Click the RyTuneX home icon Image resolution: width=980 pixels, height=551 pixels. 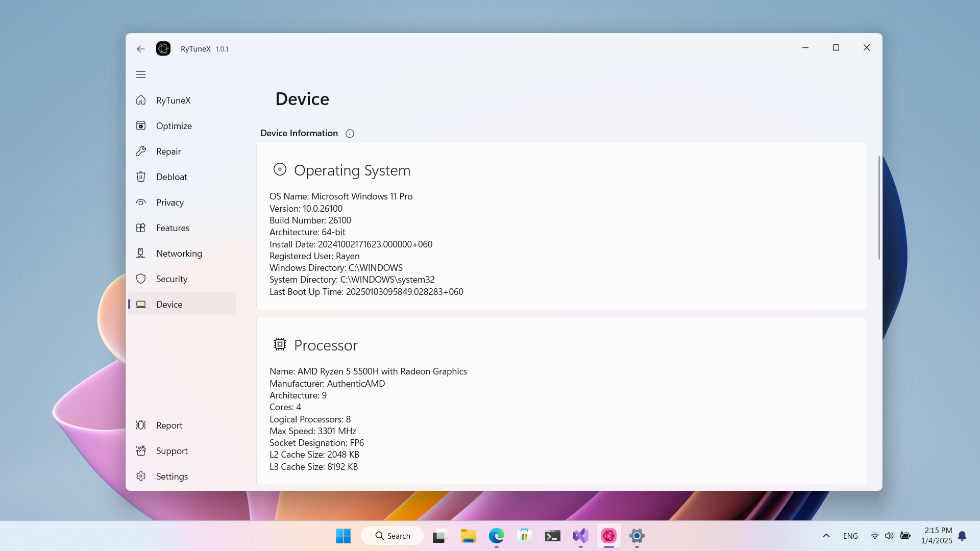tap(141, 100)
